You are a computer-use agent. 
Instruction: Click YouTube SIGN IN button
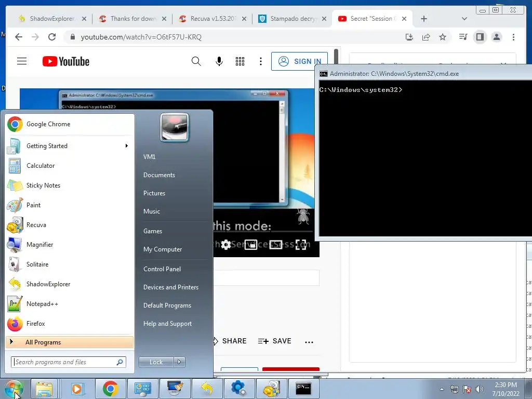pos(299,61)
